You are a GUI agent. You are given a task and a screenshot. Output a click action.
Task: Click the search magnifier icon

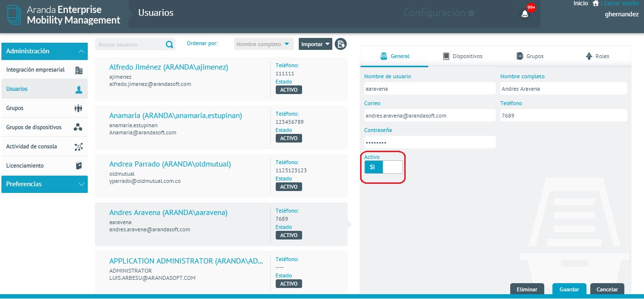pyautogui.click(x=169, y=45)
